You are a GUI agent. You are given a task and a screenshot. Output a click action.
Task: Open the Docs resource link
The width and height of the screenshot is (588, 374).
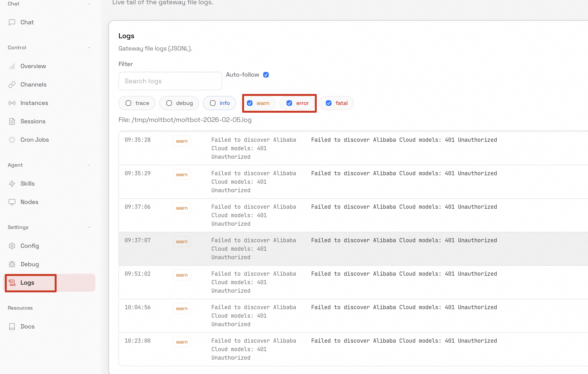tap(27, 326)
